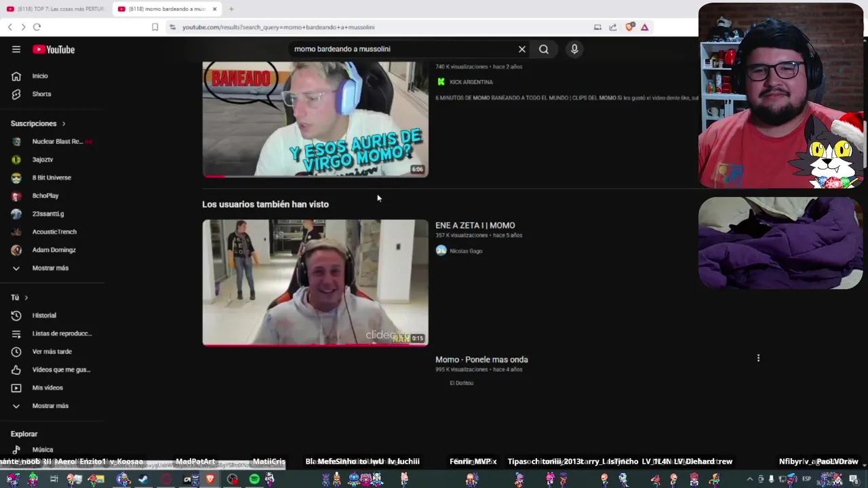Open Brave Shields lion icon

pyautogui.click(x=630, y=27)
